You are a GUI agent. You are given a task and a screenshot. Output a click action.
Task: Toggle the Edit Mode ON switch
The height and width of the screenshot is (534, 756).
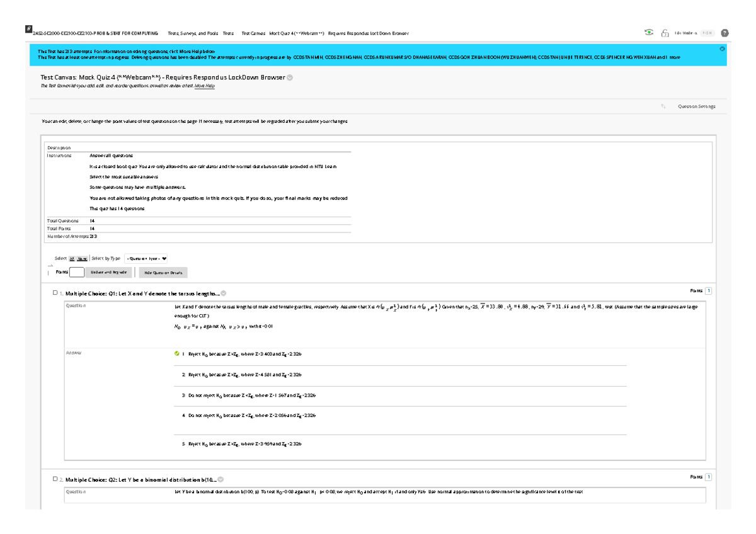coord(707,33)
